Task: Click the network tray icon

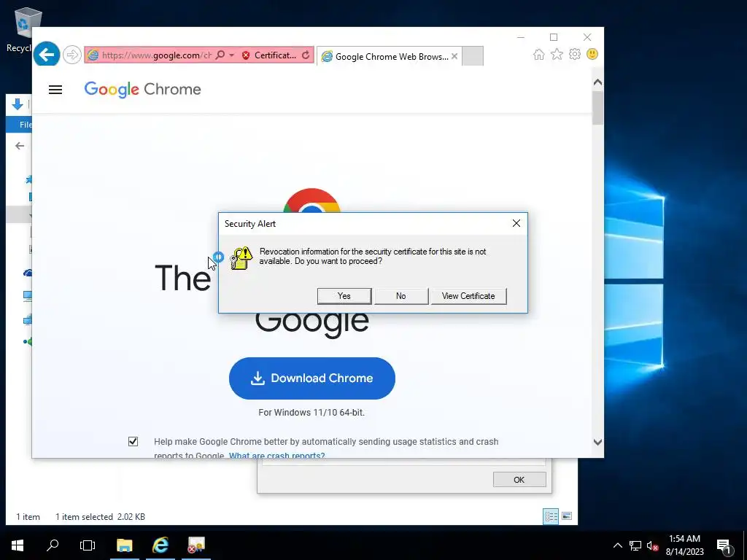Action: click(635, 545)
